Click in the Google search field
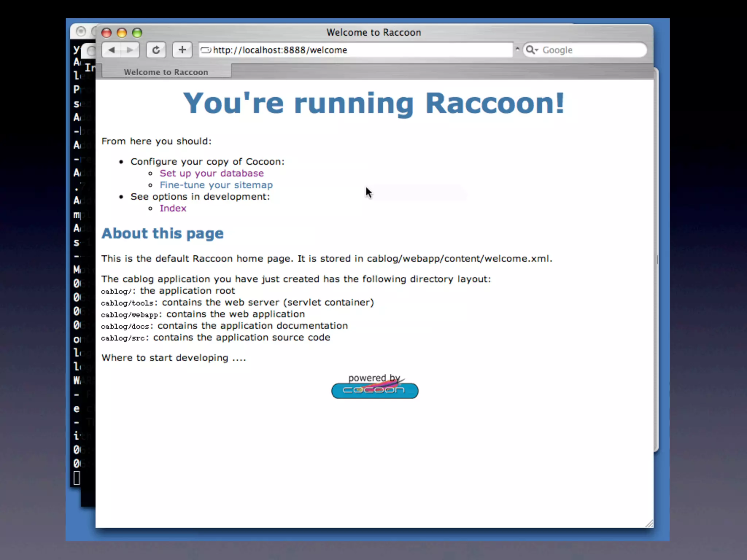This screenshot has width=747, height=560. 591,50
